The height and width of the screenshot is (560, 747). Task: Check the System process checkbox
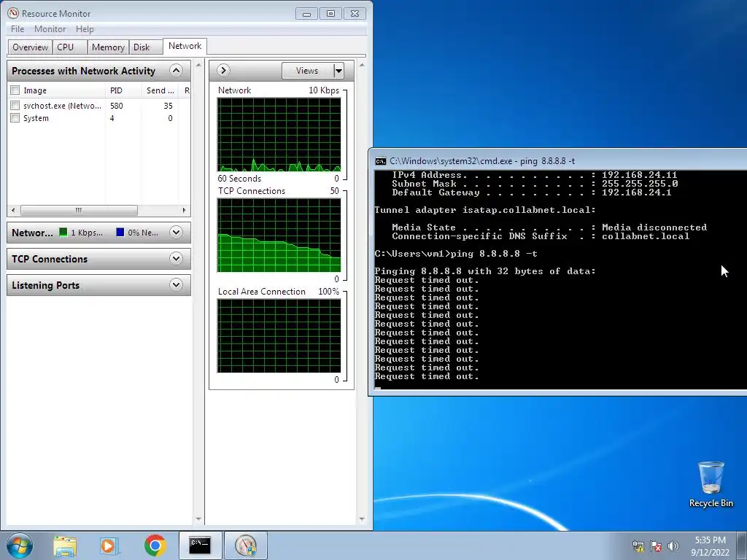15,118
